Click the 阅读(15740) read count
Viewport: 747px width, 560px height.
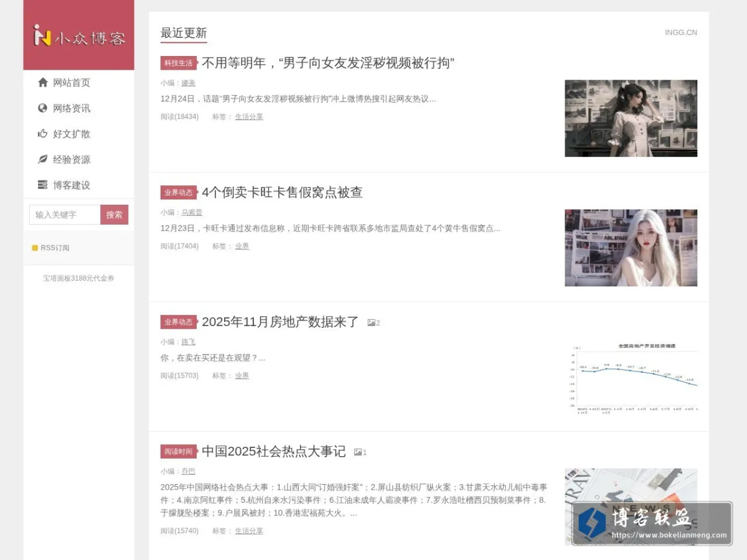point(179,531)
